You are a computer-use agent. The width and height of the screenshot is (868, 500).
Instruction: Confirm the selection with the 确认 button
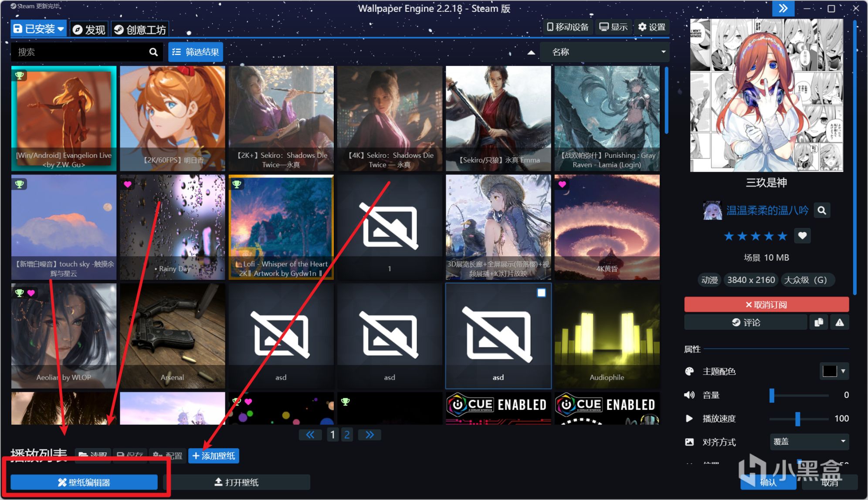pyautogui.click(x=768, y=482)
